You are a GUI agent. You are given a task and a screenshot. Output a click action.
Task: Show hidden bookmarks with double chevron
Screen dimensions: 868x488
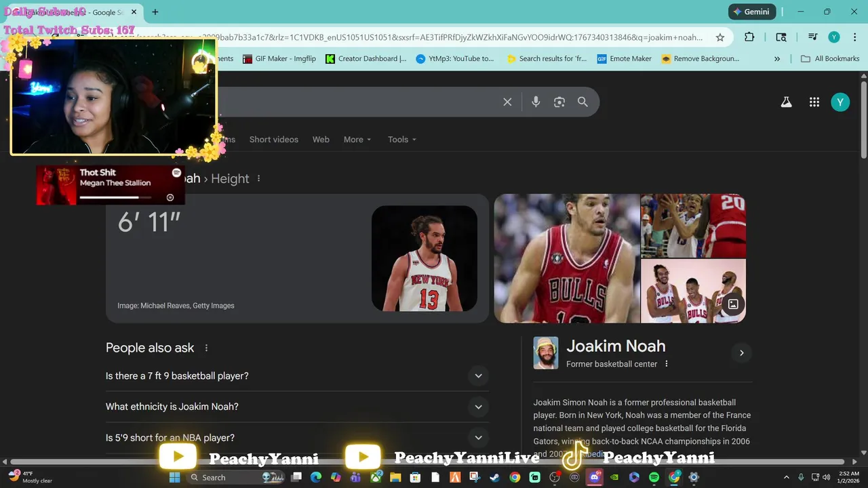pyautogui.click(x=777, y=59)
